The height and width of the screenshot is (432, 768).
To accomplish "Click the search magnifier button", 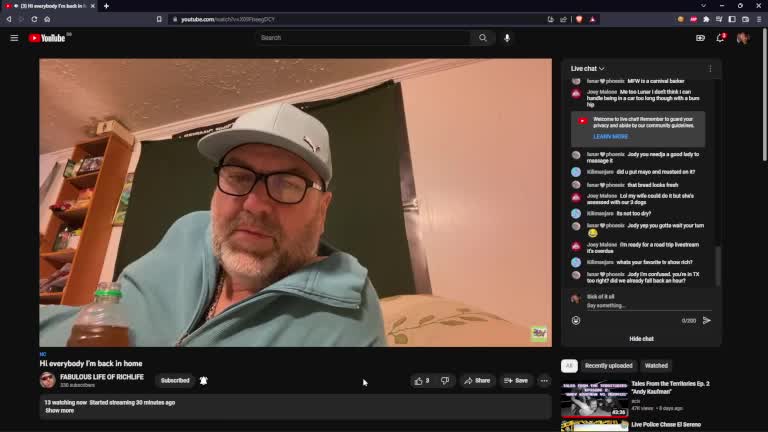I will (483, 38).
